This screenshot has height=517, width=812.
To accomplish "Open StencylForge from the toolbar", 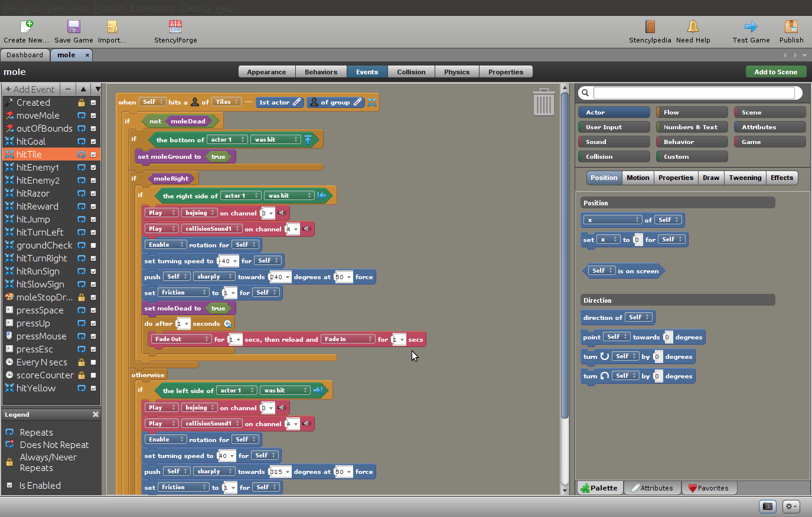I will click(x=175, y=27).
